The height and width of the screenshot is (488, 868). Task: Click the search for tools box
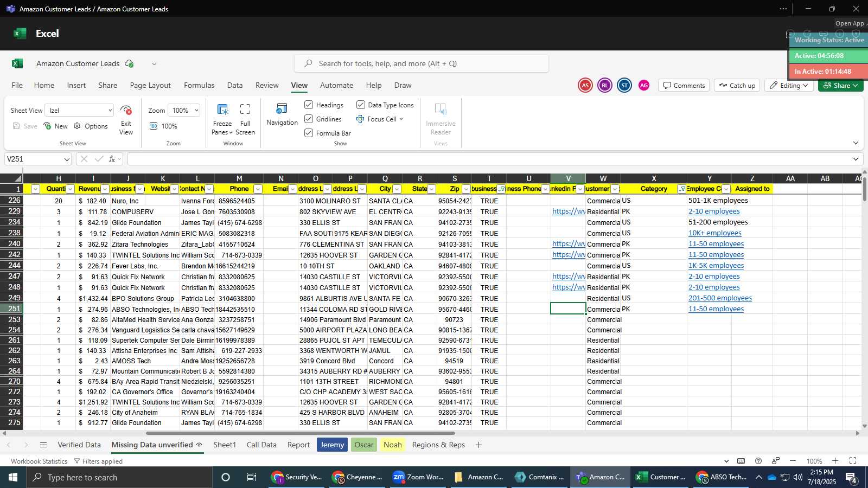[422, 63]
